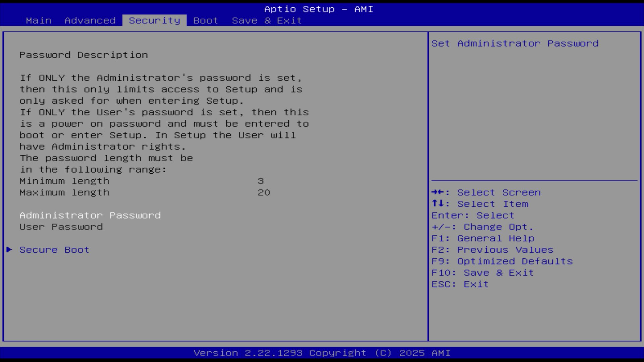Click the Aptio Setup - AMI title

318,9
